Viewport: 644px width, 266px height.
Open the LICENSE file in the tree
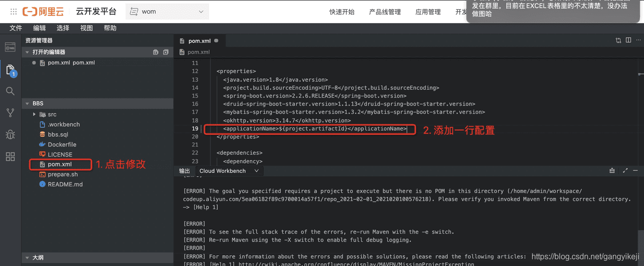pos(60,155)
